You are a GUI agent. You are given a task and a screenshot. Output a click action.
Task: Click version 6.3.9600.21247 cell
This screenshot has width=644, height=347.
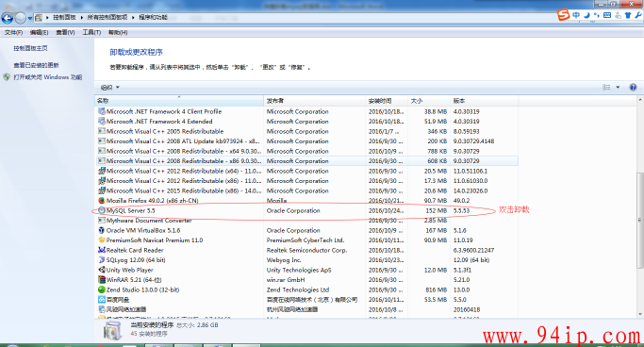coord(473,250)
